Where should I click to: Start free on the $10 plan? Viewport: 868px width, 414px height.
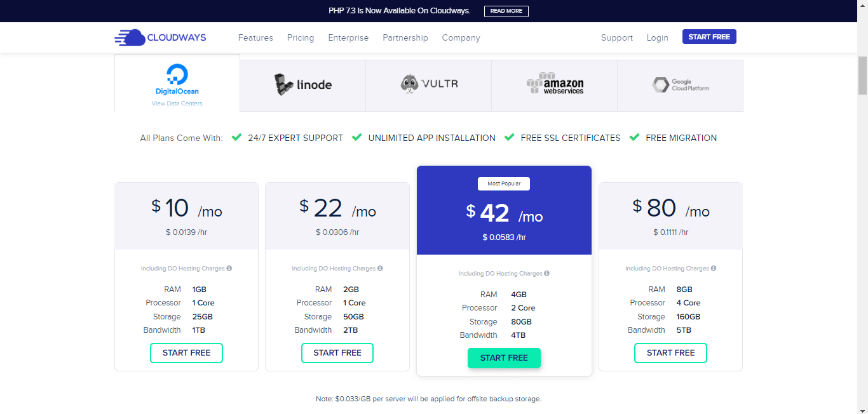[x=186, y=353]
